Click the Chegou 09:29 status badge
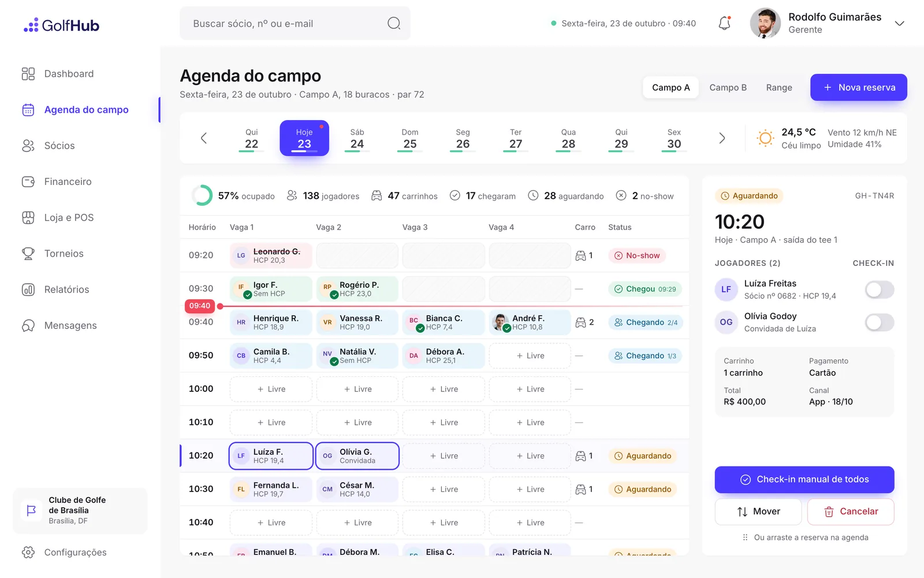This screenshot has width=924, height=578. (645, 289)
